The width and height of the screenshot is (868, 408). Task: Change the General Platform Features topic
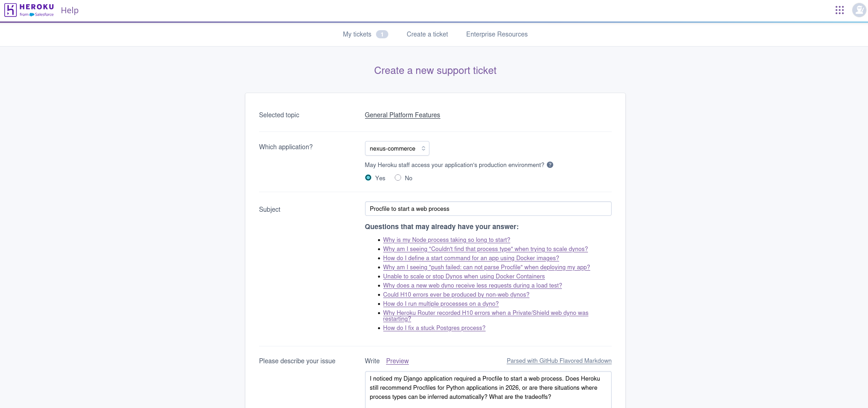click(x=402, y=115)
